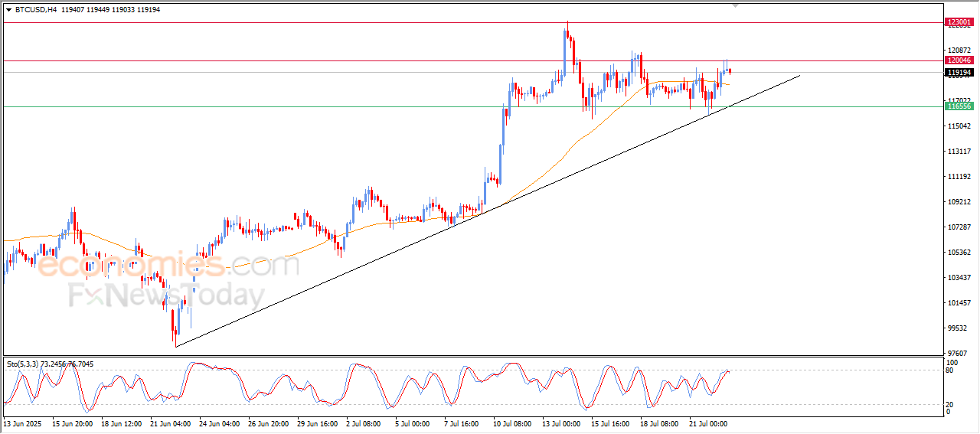Click the black 119194 current price label
This screenshot has height=434, width=980.
point(959,72)
